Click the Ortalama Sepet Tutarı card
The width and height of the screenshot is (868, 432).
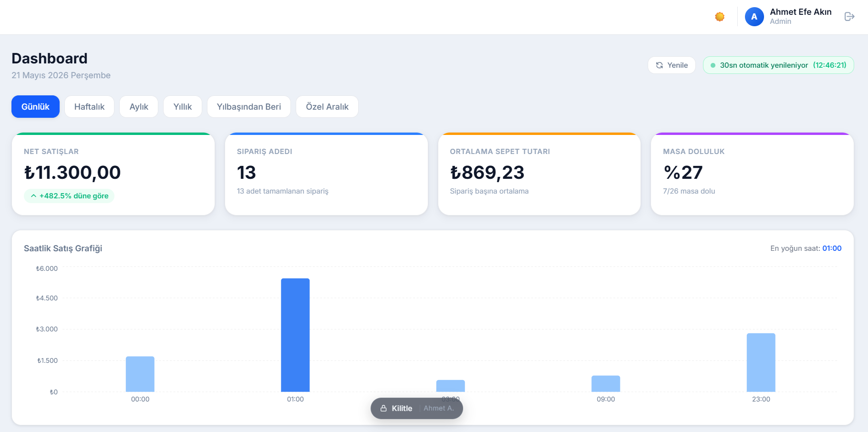(x=539, y=174)
